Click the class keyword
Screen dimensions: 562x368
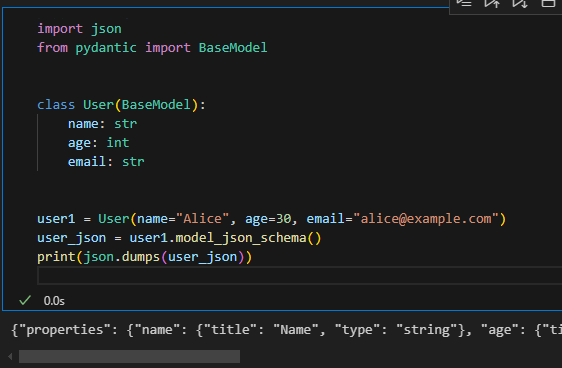[x=56, y=105]
